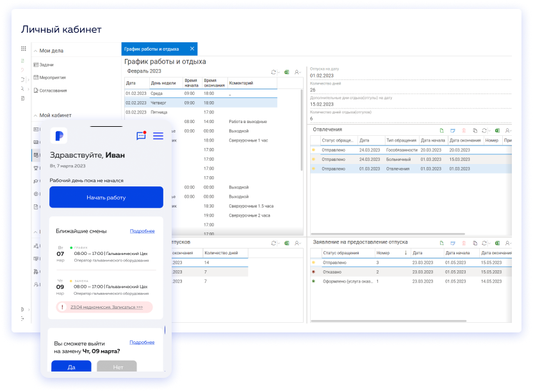Screen dimensions: 533x392
Task: Click the app grid icon in sidebar
Action: [x=24, y=49]
